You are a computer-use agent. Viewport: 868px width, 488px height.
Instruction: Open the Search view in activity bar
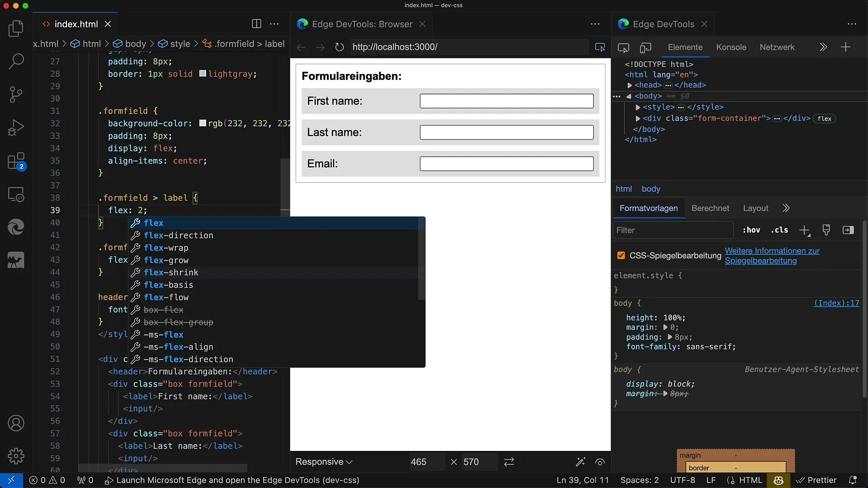16,61
